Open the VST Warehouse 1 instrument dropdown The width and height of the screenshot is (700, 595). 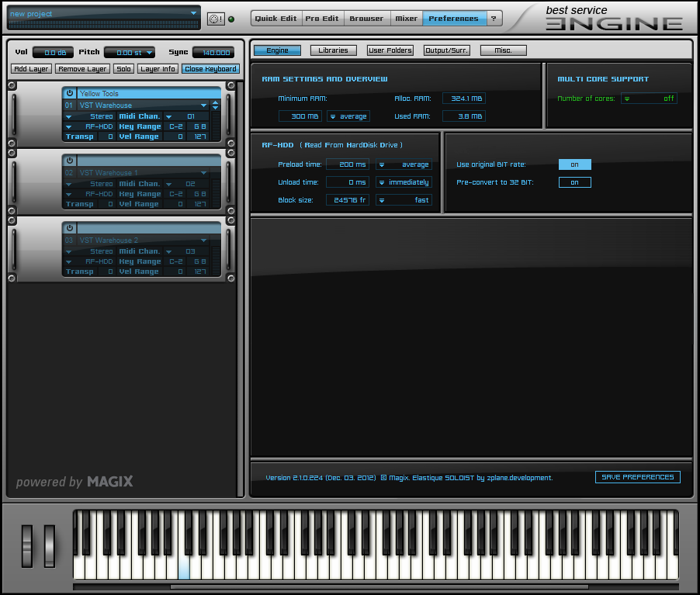tap(203, 173)
